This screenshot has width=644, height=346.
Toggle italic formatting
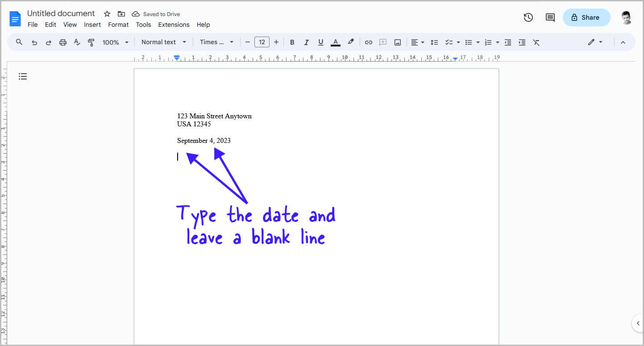306,42
